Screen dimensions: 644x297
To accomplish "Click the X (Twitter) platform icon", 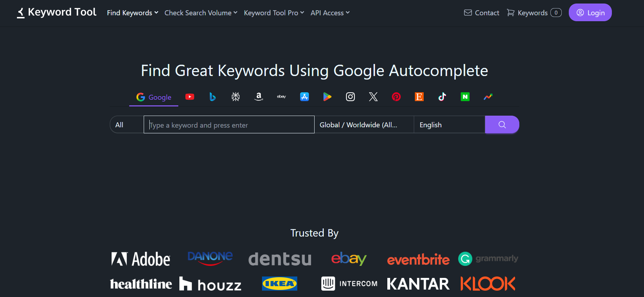I will click(x=373, y=97).
